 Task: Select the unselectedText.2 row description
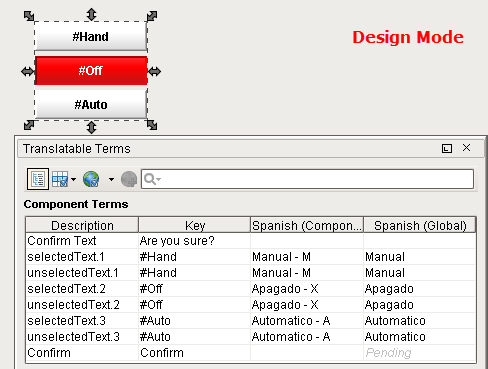(82, 305)
